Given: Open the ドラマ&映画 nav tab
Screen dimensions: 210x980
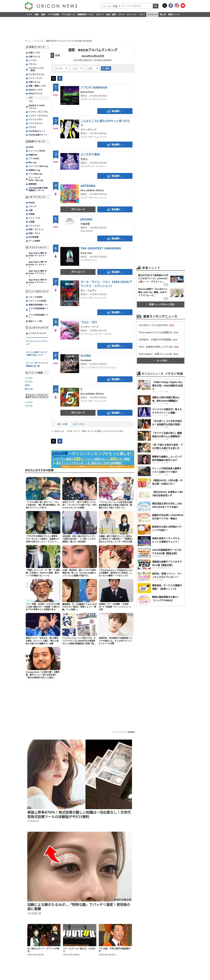Looking at the screenshot, I should 53,15.
